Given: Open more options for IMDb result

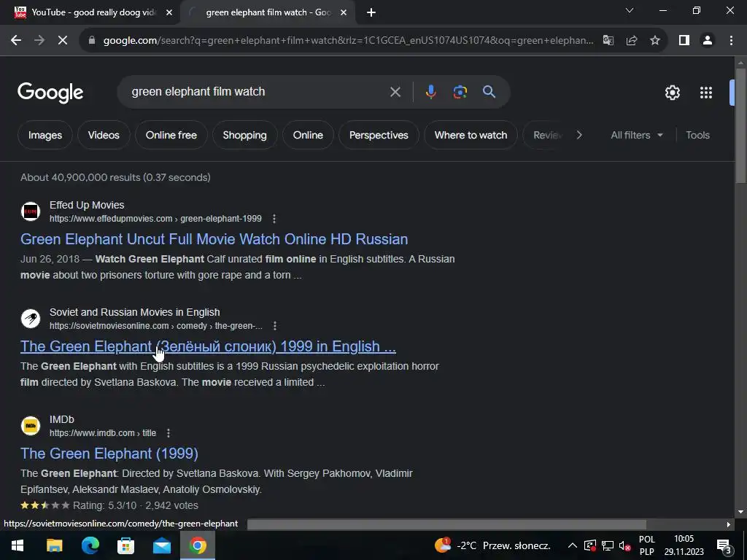Looking at the screenshot, I should click(x=169, y=433).
